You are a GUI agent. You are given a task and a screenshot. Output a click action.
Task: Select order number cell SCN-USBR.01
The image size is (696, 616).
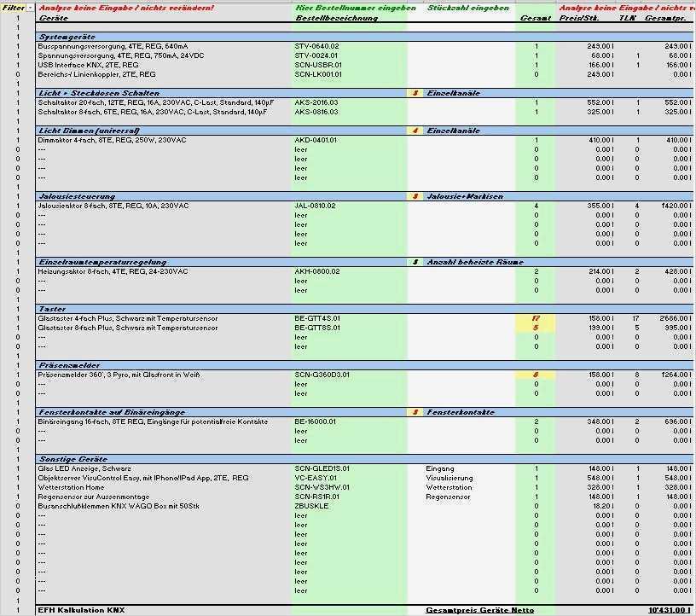click(350, 65)
